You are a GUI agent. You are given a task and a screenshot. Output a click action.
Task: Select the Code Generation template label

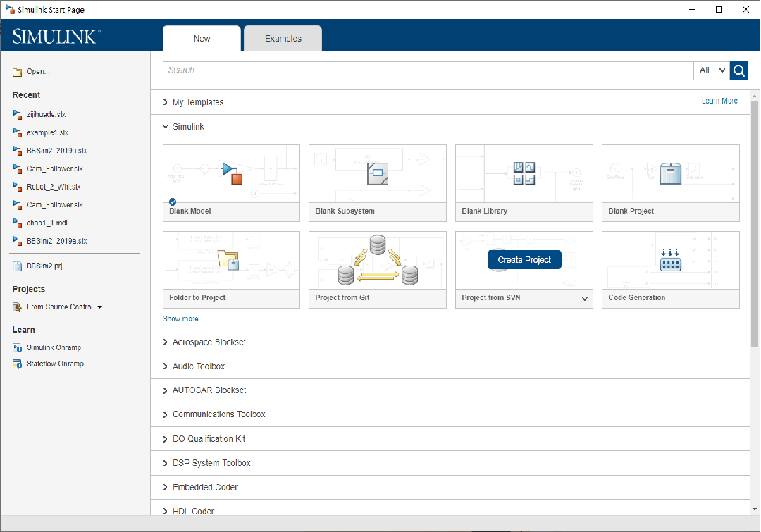637,297
